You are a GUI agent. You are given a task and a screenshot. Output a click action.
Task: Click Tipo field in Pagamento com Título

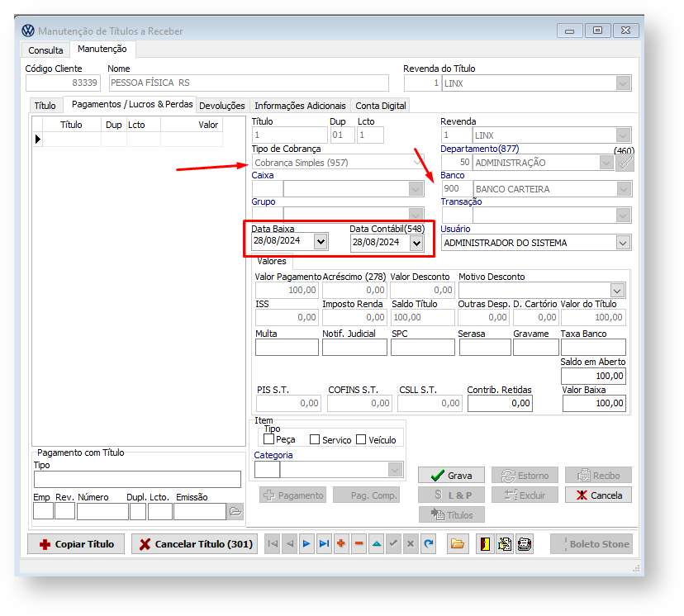pos(137,479)
